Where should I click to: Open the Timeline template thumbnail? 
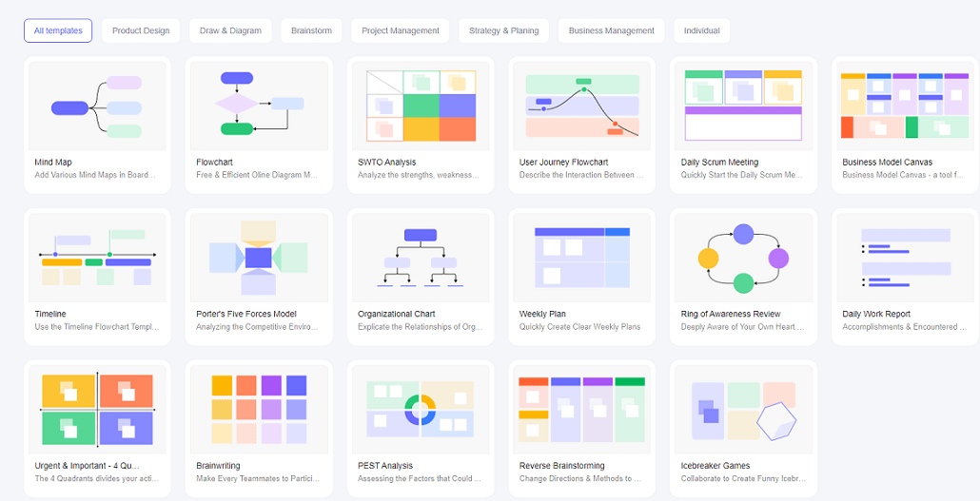(97, 258)
